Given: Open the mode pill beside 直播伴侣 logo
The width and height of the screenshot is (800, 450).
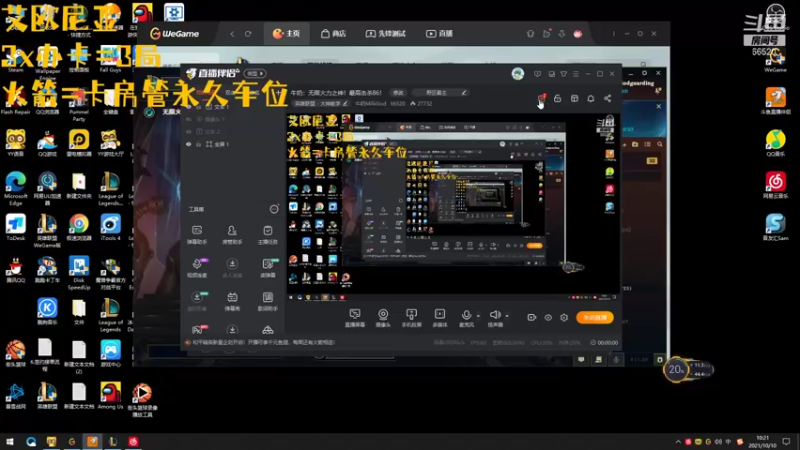Looking at the screenshot, I should pyautogui.click(x=255, y=73).
